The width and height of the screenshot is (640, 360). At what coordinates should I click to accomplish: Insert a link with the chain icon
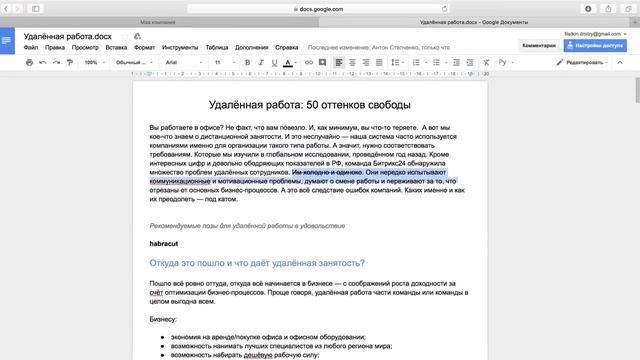(x=309, y=62)
